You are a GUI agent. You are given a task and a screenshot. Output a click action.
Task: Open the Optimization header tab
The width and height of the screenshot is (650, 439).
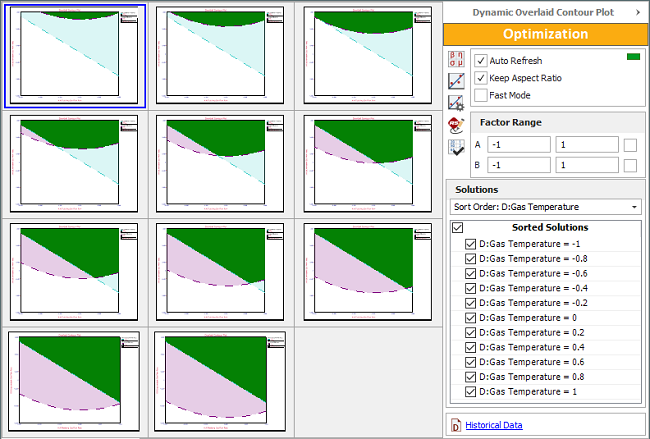tap(545, 34)
